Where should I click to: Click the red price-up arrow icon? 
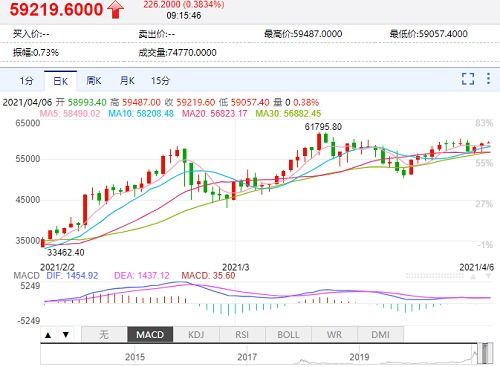[x=115, y=9]
